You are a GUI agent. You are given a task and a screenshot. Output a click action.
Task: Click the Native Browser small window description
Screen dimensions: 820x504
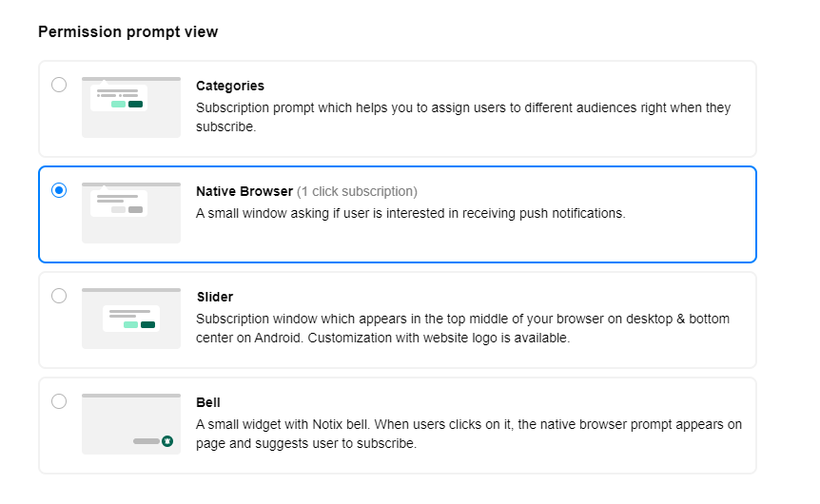coord(411,213)
